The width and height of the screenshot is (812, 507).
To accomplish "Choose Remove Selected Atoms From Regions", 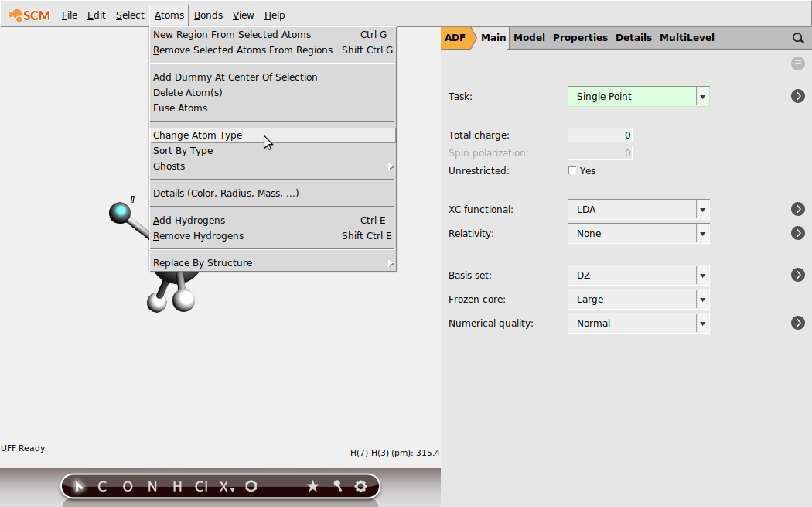I will [x=273, y=50].
